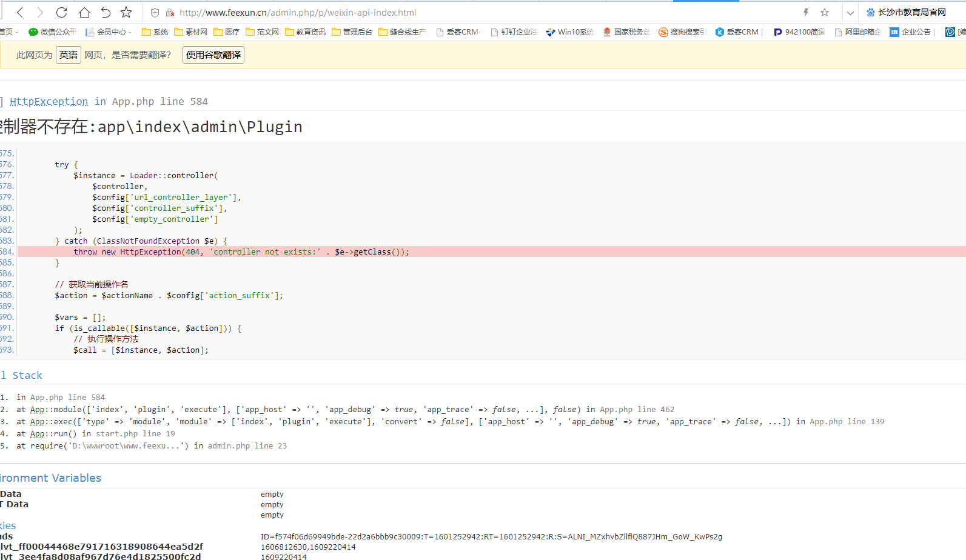Image resolution: width=966 pixels, height=560 pixels.
Task: Open the 微信公众平台 bookmark
Action: pyautogui.click(x=53, y=32)
